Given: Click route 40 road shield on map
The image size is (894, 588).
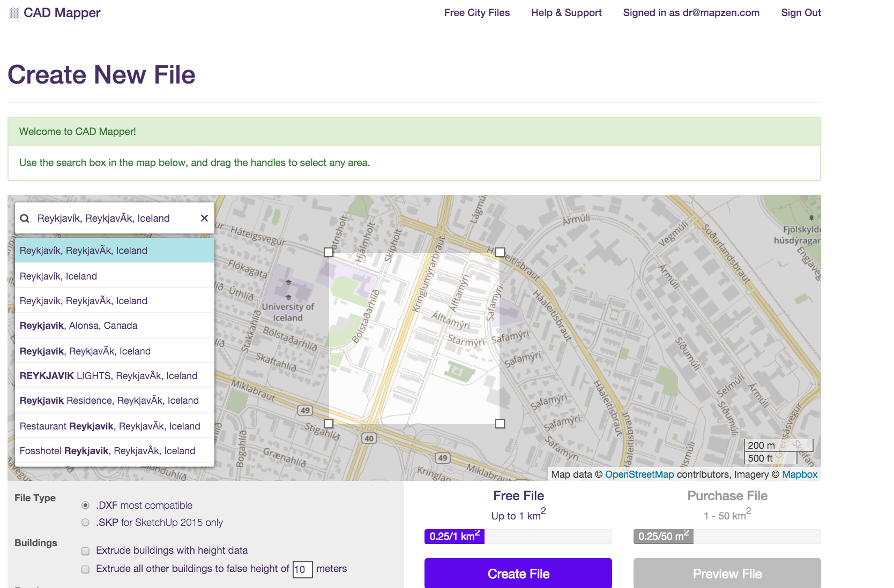Looking at the screenshot, I should [x=369, y=438].
